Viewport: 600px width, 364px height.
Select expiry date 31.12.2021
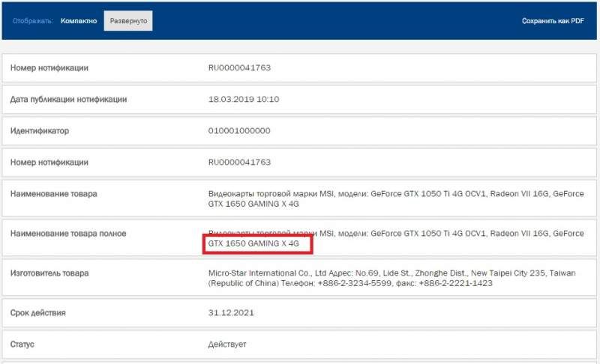231,313
